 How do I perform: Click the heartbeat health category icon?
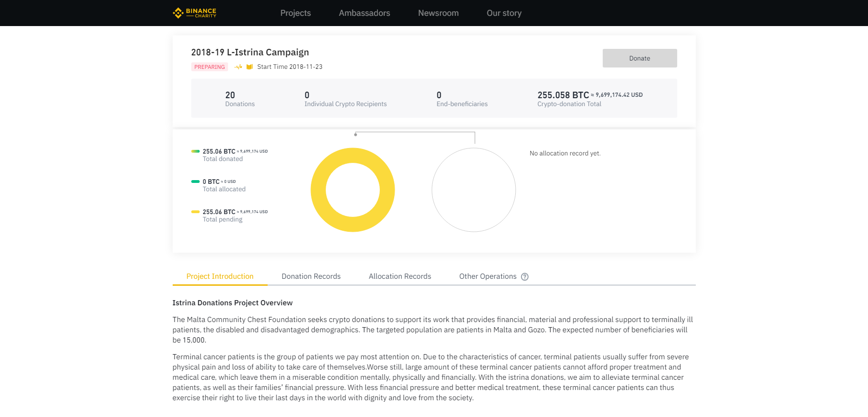point(238,67)
